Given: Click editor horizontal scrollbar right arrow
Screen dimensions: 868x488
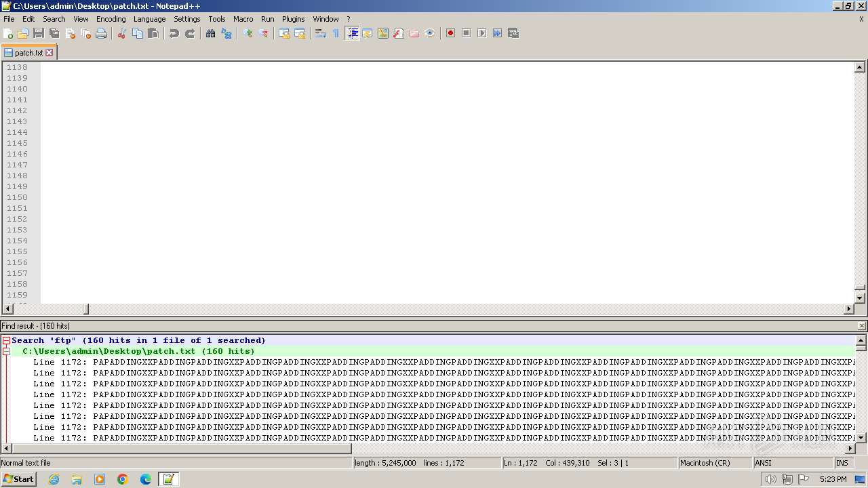Looking at the screenshot, I should [x=849, y=309].
